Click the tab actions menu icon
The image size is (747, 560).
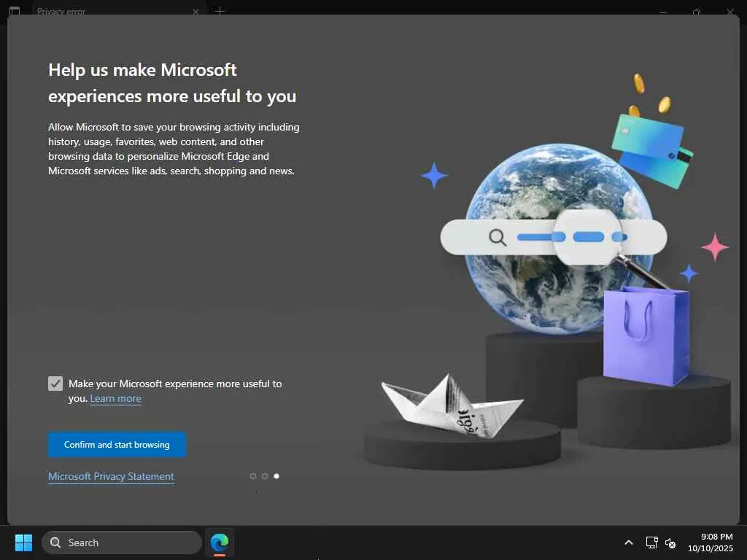click(15, 11)
